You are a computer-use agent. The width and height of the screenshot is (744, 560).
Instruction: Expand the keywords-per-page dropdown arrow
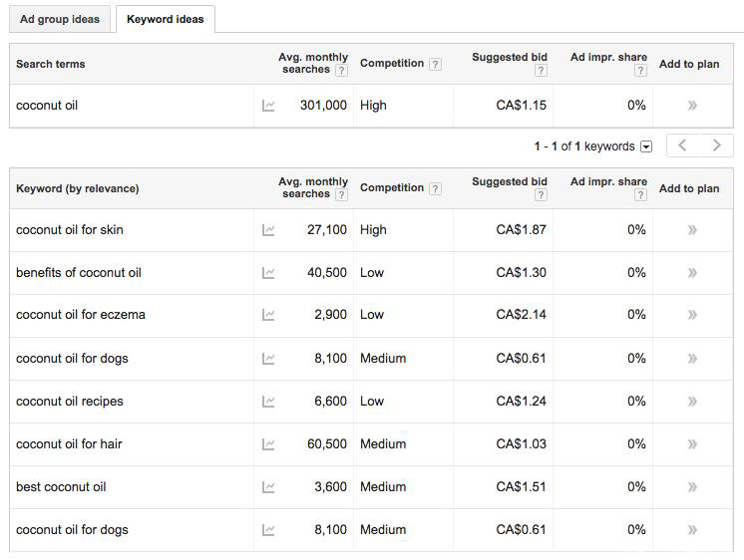pos(646,146)
